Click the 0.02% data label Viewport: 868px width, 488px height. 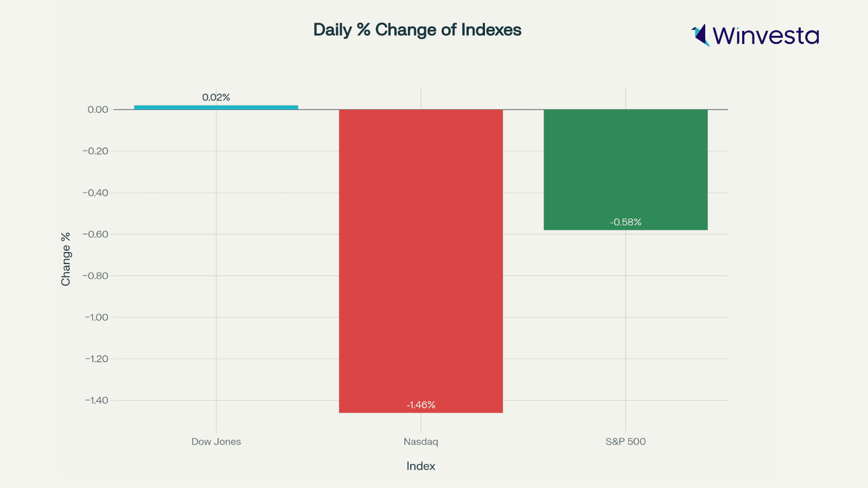click(216, 98)
